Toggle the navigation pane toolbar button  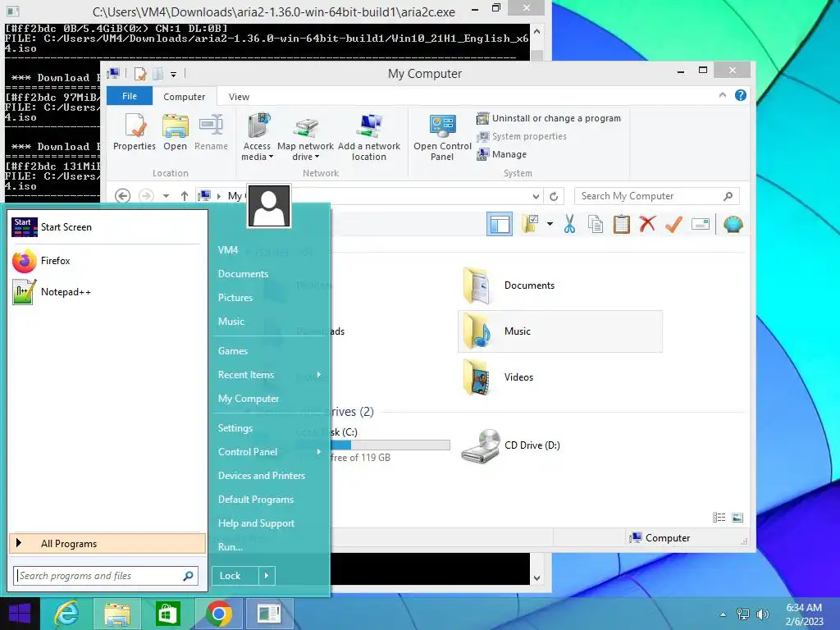click(500, 224)
